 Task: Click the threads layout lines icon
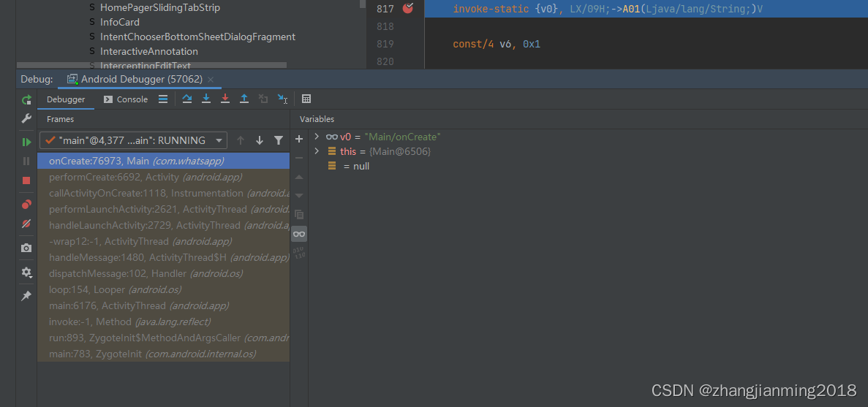coord(163,99)
